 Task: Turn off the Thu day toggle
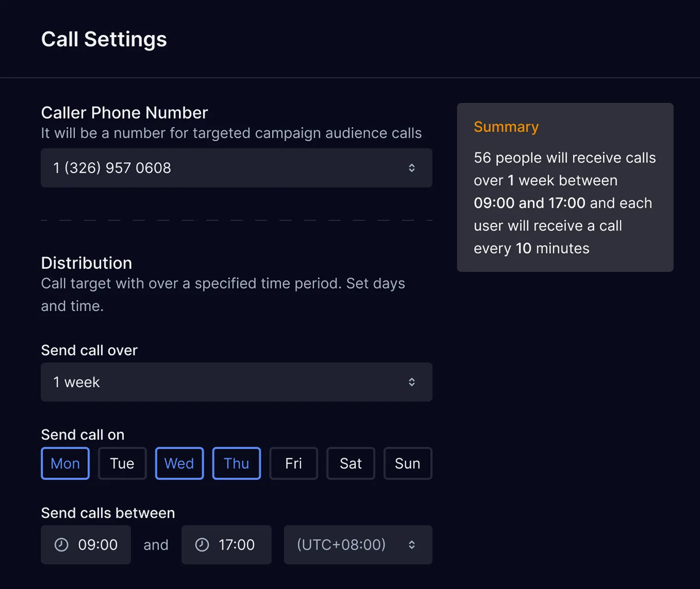236,463
